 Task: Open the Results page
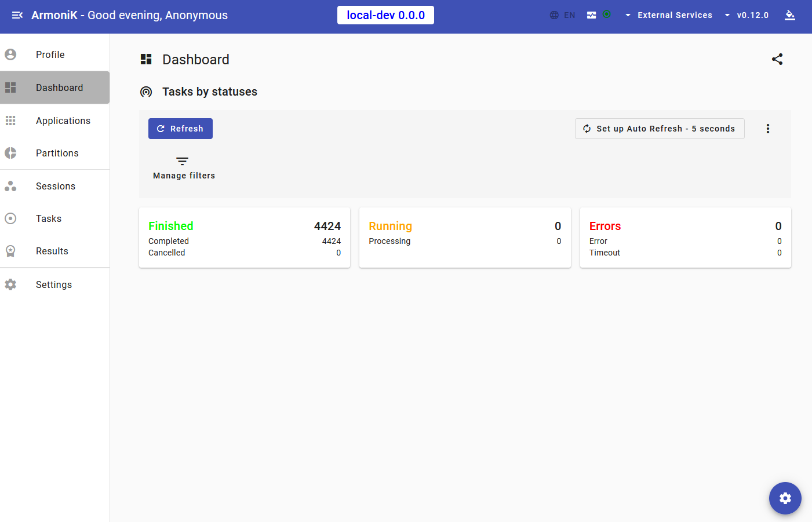(52, 251)
